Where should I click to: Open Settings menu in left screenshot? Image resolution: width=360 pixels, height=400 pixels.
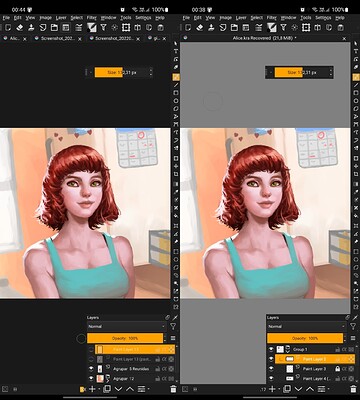[x=143, y=17]
